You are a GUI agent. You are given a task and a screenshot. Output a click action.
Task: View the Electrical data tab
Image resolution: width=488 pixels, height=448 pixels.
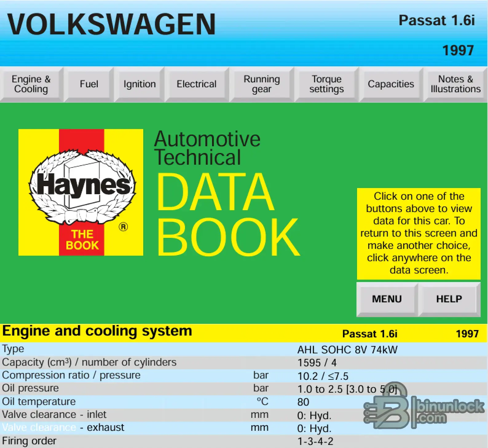coord(197,84)
